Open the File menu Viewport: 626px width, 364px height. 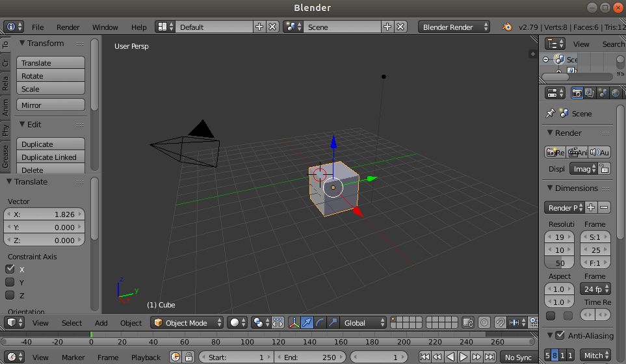[x=38, y=27]
